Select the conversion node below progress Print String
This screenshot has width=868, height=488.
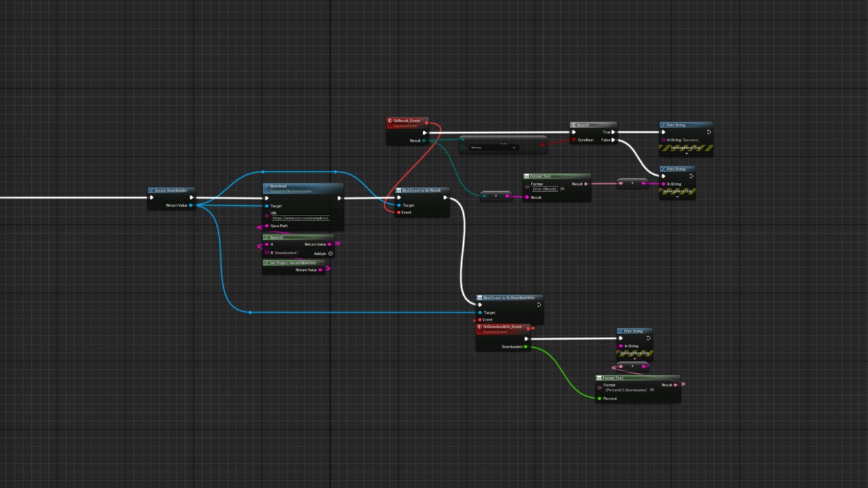pyautogui.click(x=633, y=366)
